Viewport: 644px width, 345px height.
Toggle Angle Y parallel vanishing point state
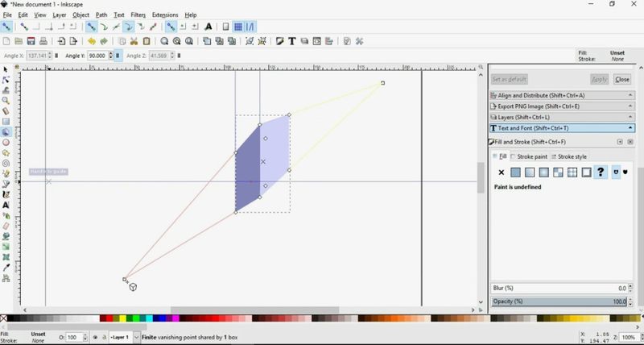[x=118, y=56]
